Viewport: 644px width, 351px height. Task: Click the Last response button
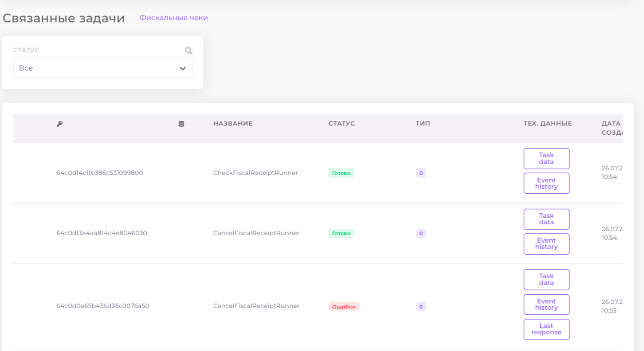click(546, 329)
